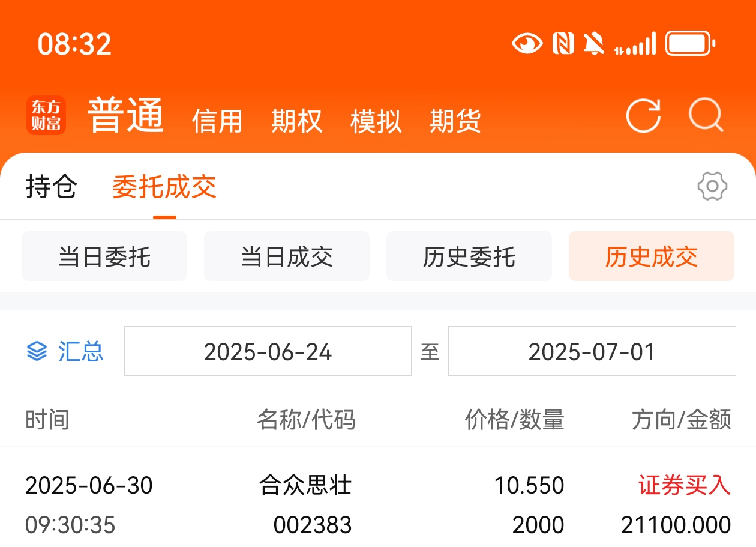
Task: Select the 当日委托 filter button
Action: point(104,256)
